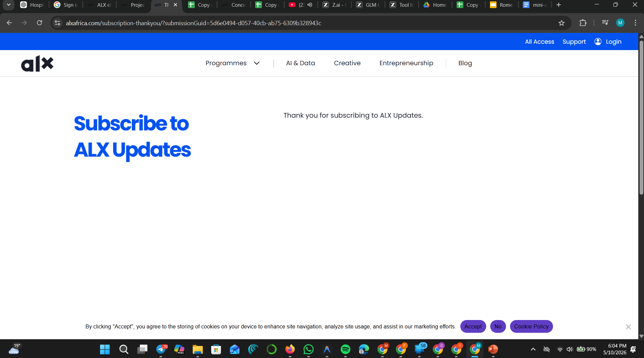This screenshot has width=644, height=358.
Task: Accept cookies on the banner
Action: pos(473,326)
